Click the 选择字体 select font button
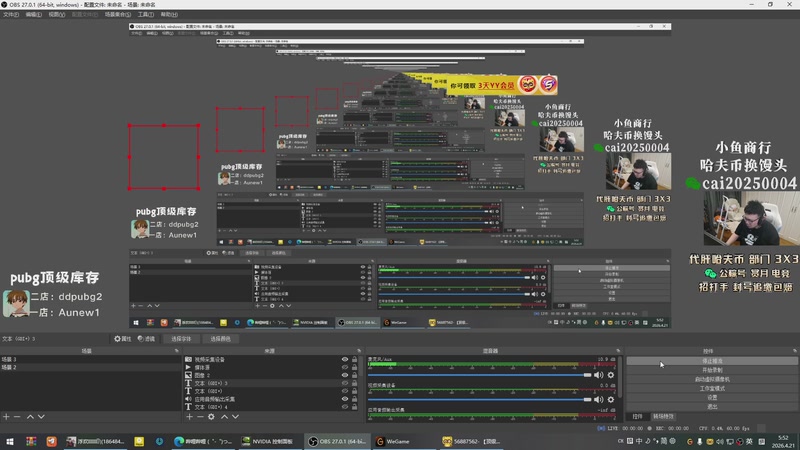800x450 pixels. tap(181, 339)
